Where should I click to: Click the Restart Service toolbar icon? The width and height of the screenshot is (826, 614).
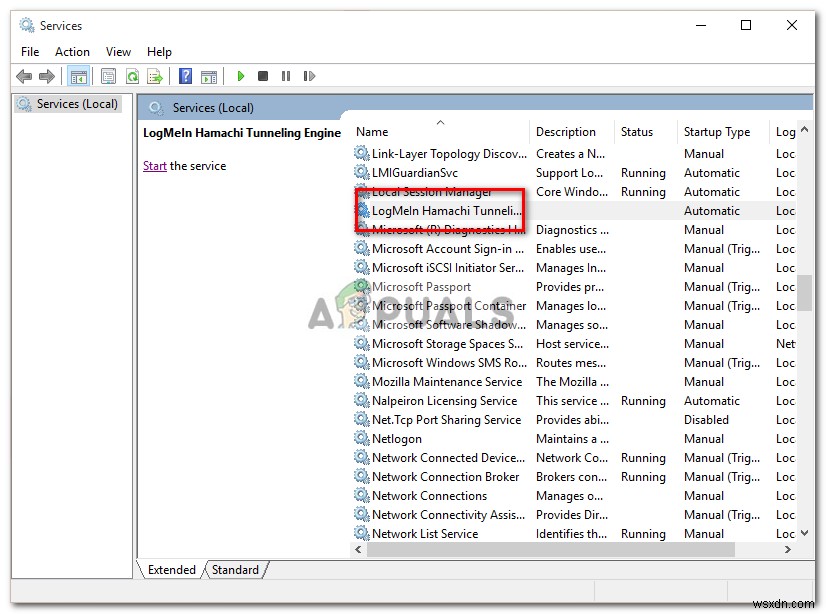309,76
